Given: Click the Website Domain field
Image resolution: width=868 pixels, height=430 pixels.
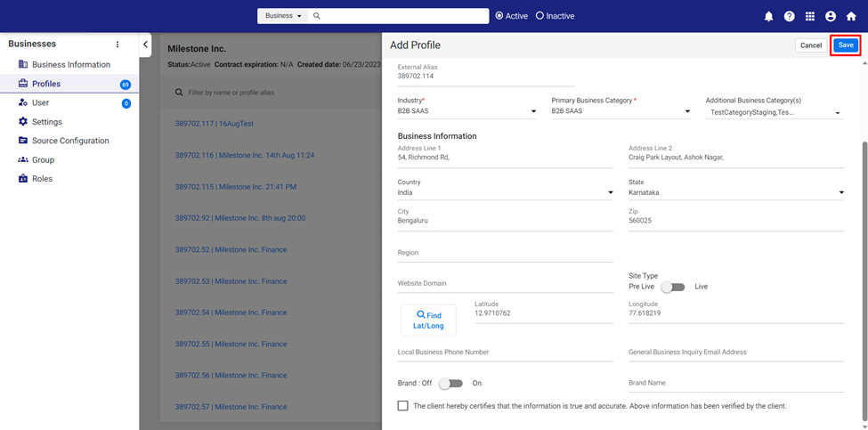Looking at the screenshot, I should [x=506, y=283].
